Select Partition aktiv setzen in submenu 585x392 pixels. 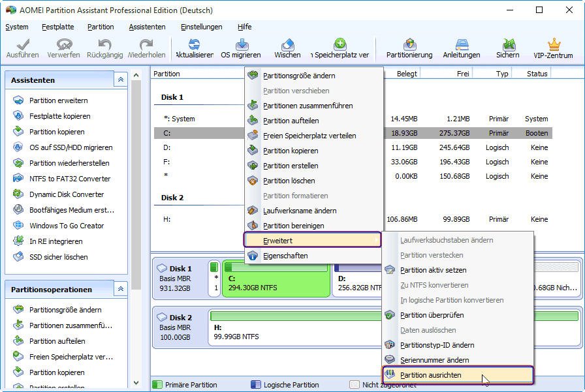click(458, 270)
